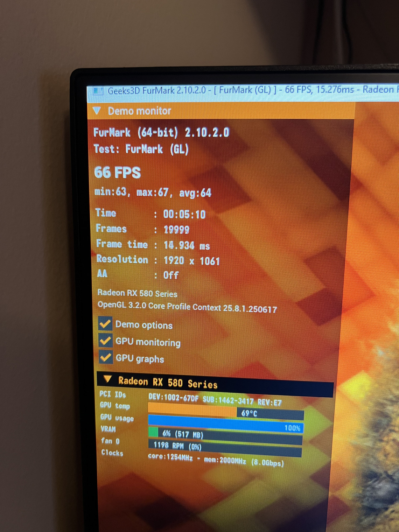399x532 pixels.
Task: Click the Test: FurMark (GL) line
Action: pos(141,149)
